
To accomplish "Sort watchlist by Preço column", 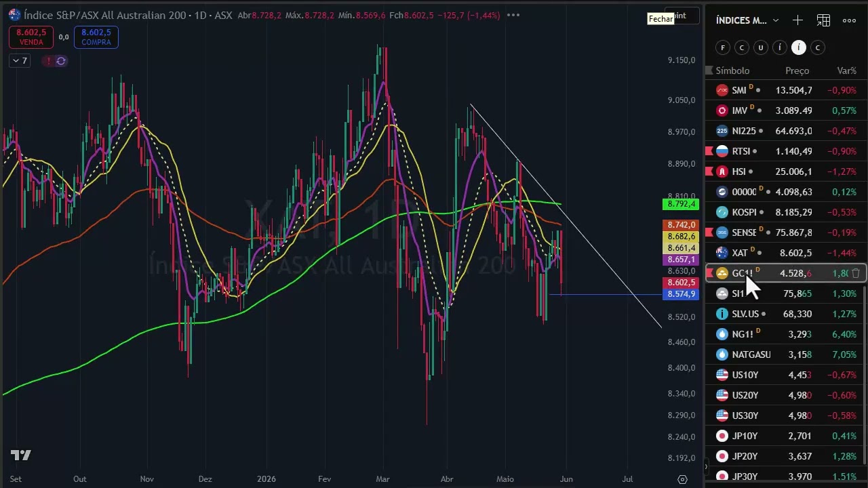I will pos(797,70).
